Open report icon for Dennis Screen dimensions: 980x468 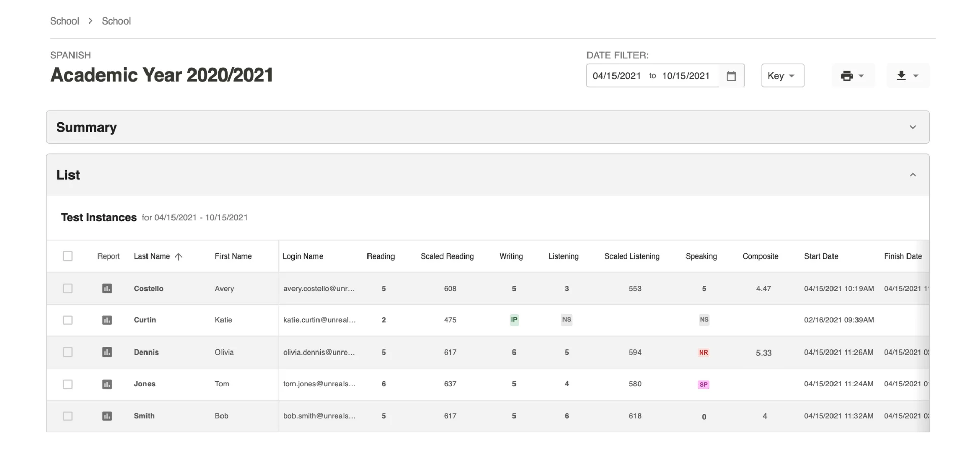[x=107, y=353]
